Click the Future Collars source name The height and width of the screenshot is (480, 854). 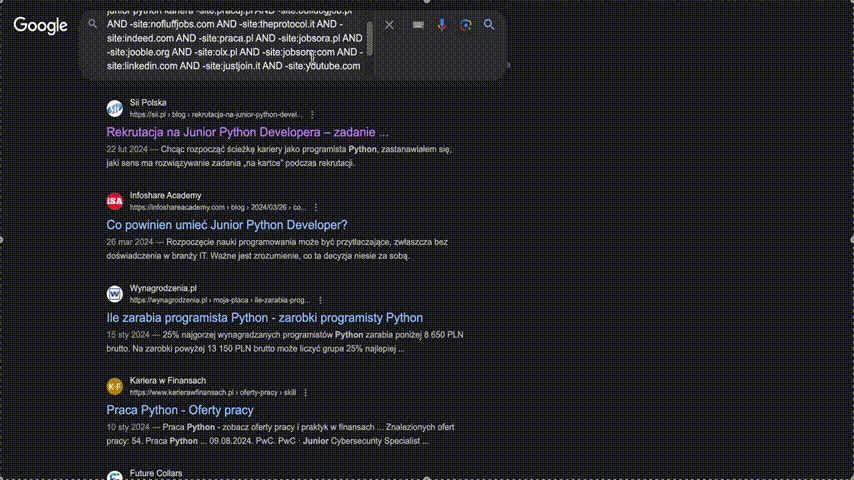(156, 473)
